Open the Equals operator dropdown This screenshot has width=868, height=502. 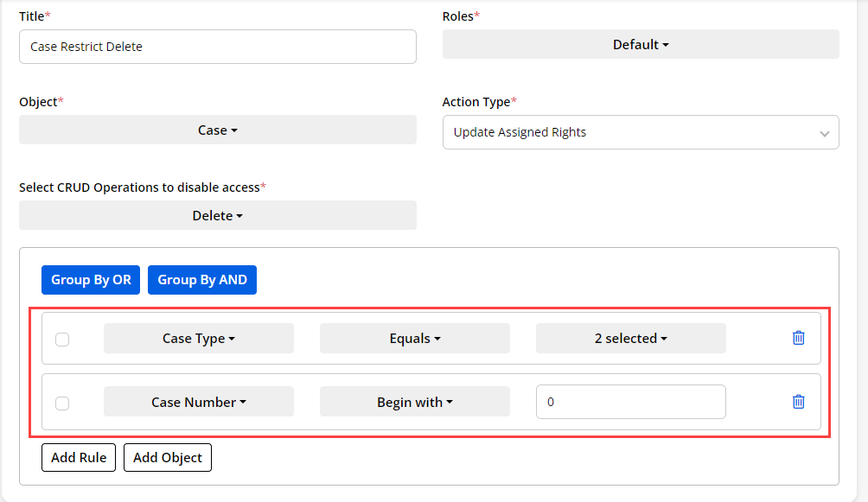pyautogui.click(x=415, y=339)
